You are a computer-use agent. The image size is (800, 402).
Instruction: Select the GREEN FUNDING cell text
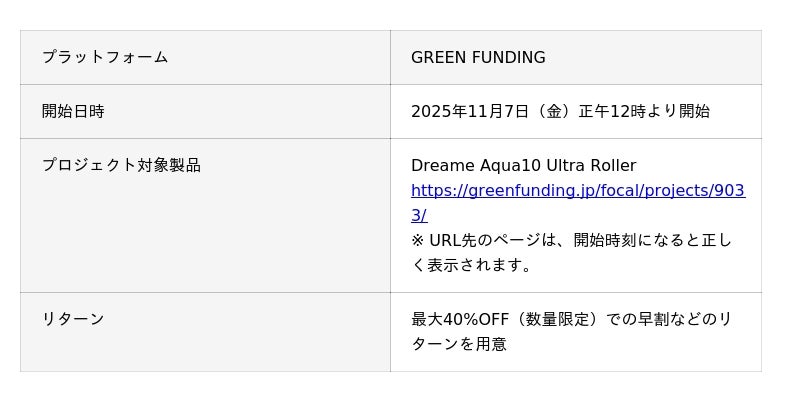tap(478, 57)
